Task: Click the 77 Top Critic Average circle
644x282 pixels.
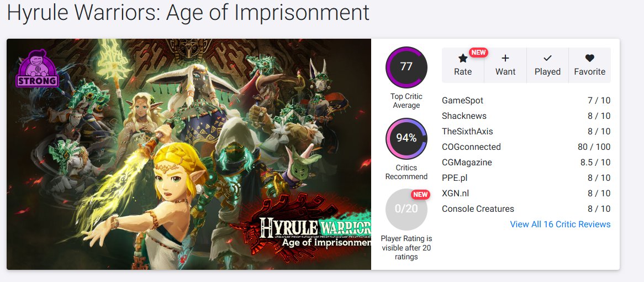Action: pos(406,67)
